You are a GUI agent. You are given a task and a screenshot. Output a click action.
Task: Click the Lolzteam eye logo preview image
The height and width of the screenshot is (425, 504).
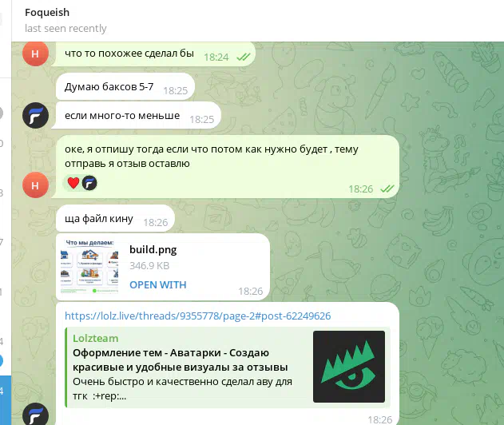[349, 367]
